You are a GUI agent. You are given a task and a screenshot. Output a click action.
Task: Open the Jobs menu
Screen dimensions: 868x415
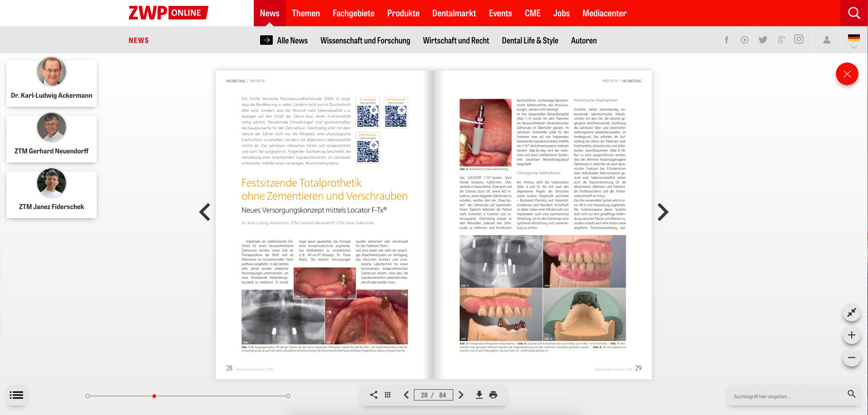[x=561, y=13]
